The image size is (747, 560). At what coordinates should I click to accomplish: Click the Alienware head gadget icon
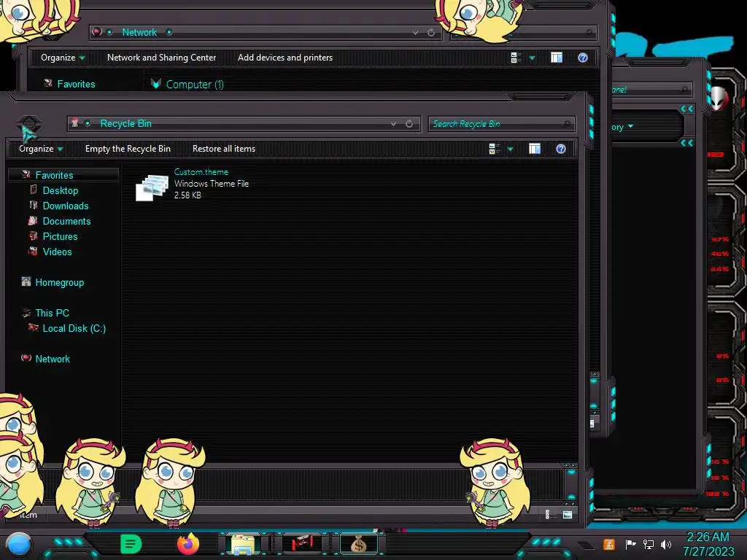(720, 98)
